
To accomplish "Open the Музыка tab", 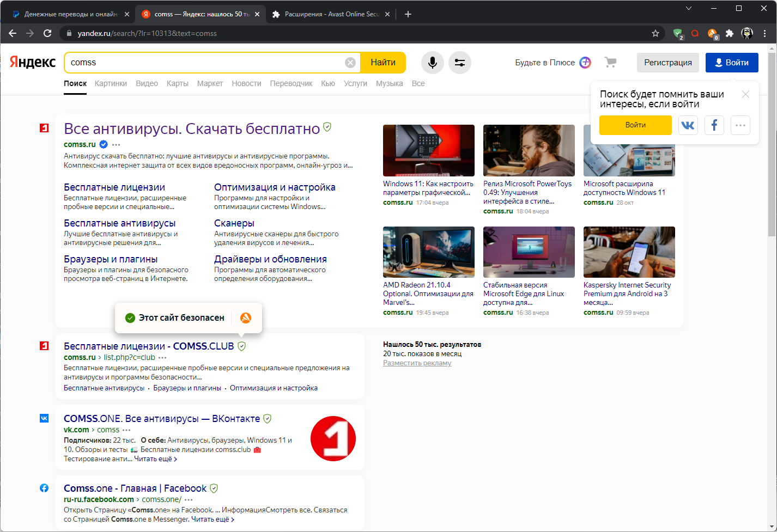I will (x=390, y=83).
